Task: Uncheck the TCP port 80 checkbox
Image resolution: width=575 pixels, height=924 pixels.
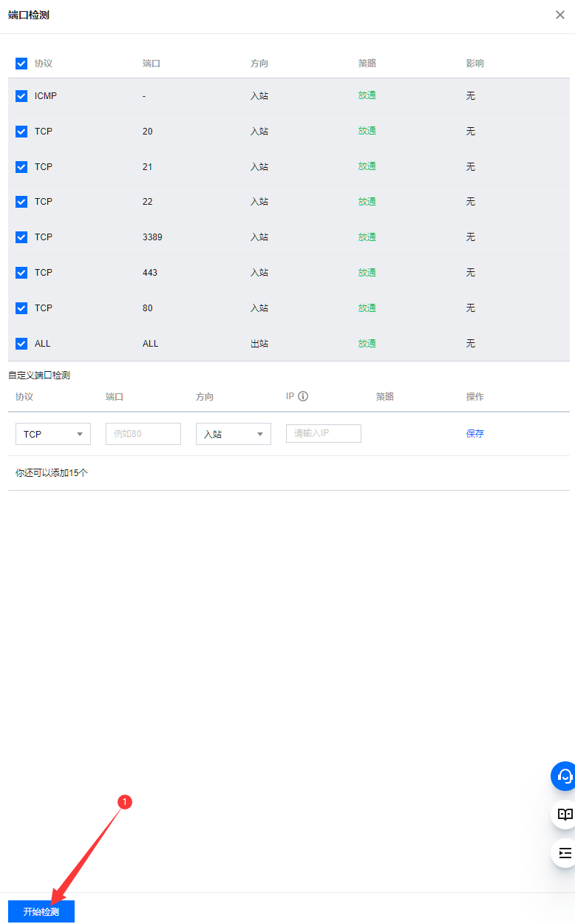Action: tap(21, 308)
